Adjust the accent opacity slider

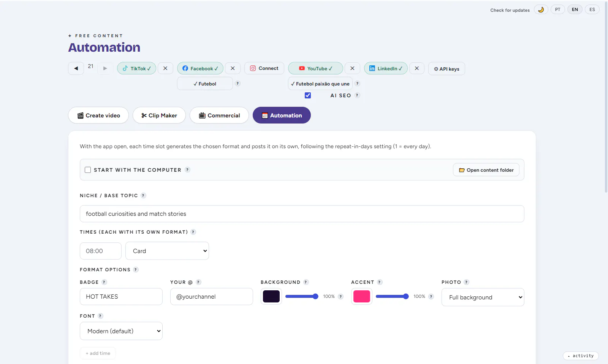click(x=392, y=296)
